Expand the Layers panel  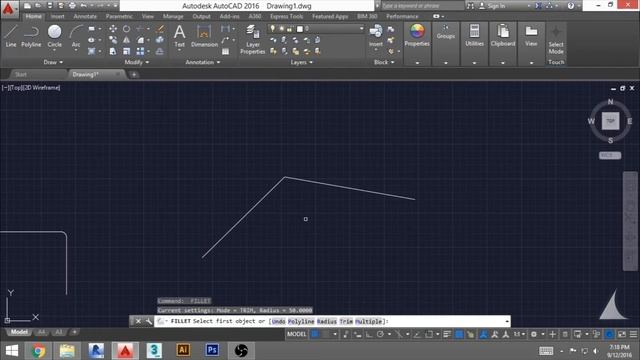[302, 62]
